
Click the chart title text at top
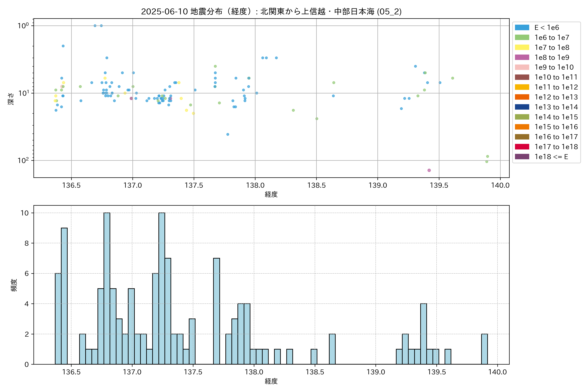point(271,11)
